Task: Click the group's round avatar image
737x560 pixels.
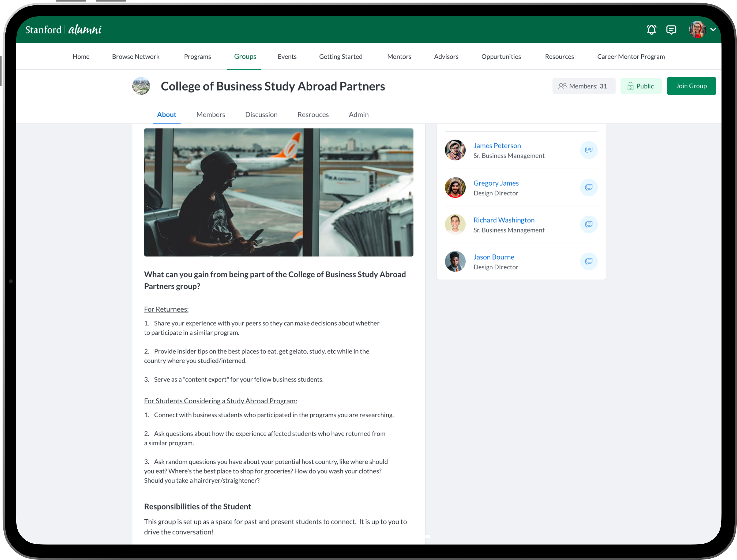Action: point(141,86)
